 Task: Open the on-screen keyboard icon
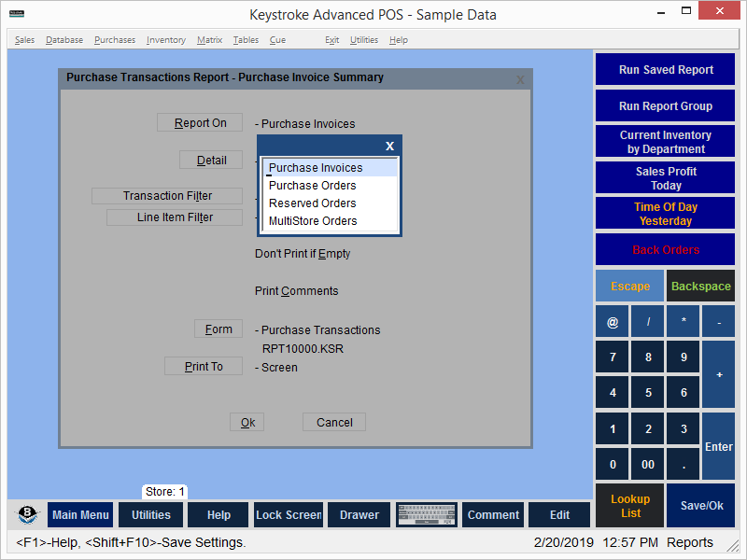(426, 514)
